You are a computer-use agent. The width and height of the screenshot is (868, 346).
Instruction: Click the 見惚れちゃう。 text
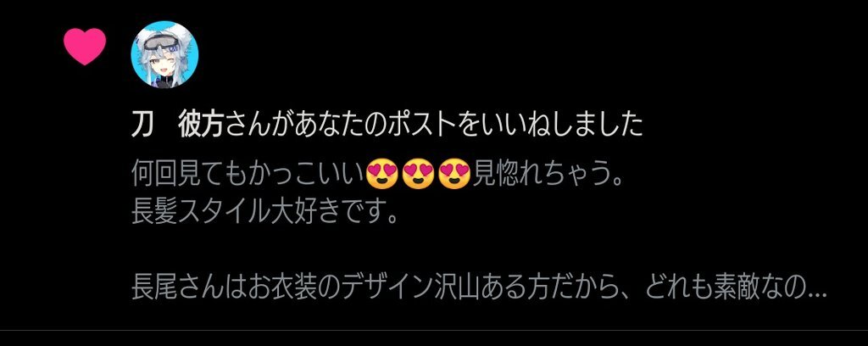coord(548,174)
